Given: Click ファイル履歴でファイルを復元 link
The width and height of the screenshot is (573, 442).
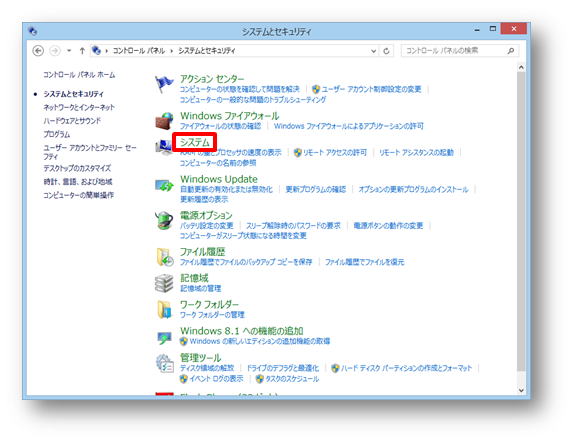Looking at the screenshot, I should click(365, 262).
